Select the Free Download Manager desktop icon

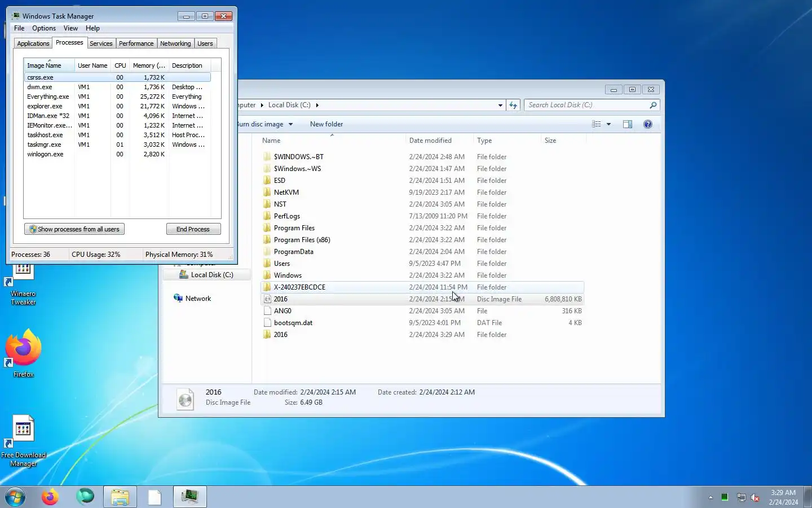click(23, 441)
